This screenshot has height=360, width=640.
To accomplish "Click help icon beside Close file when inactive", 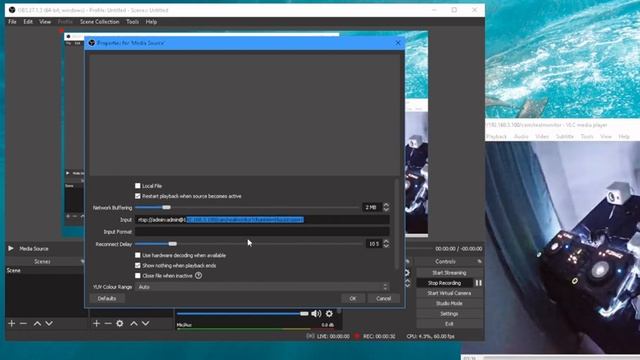I will [198, 276].
